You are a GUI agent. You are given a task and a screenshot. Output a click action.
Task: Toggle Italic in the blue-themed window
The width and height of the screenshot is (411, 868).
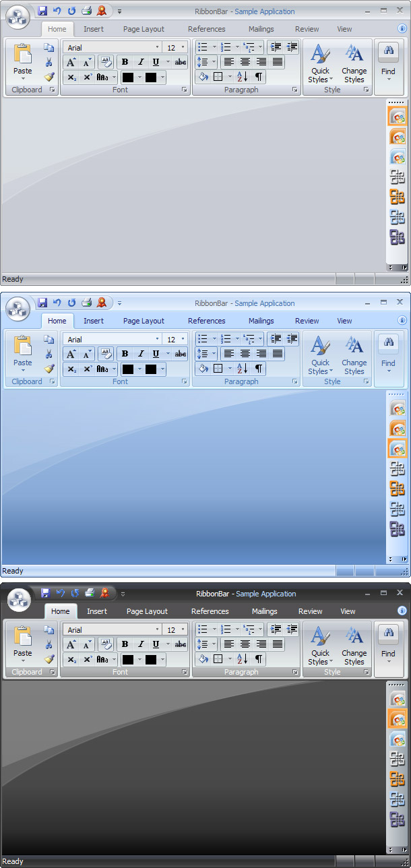[141, 354]
